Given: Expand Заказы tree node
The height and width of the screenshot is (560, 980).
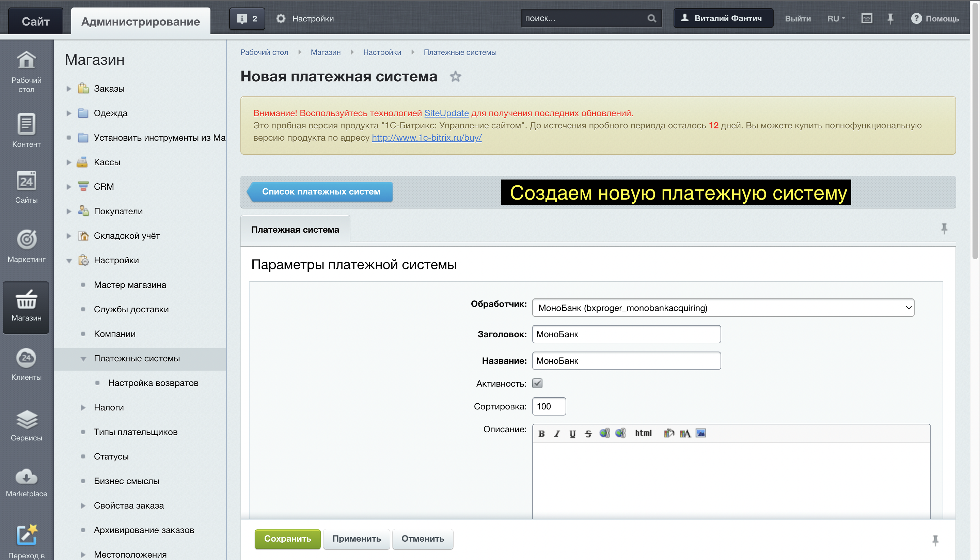Looking at the screenshot, I should point(69,89).
